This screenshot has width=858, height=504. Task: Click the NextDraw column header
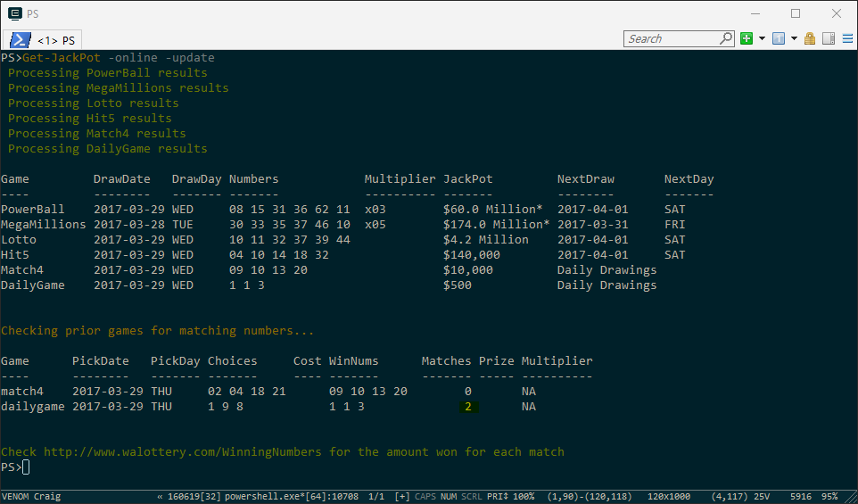coord(585,179)
